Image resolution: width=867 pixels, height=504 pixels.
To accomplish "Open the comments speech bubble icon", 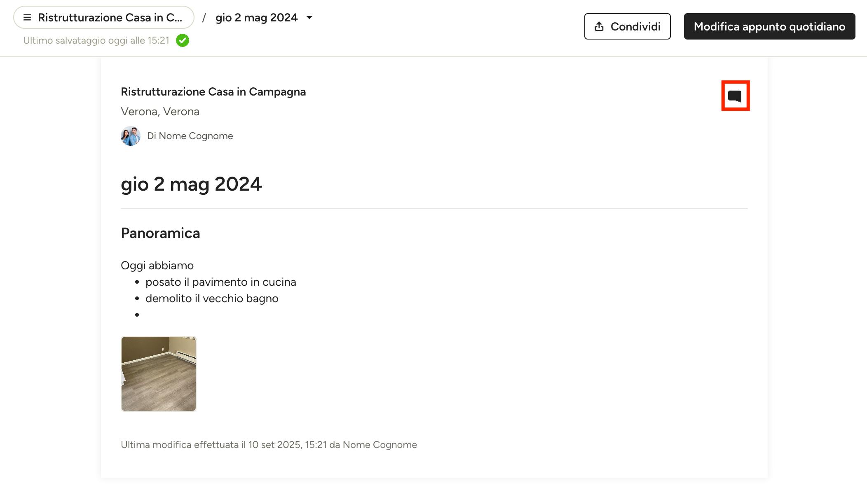I will [735, 96].
